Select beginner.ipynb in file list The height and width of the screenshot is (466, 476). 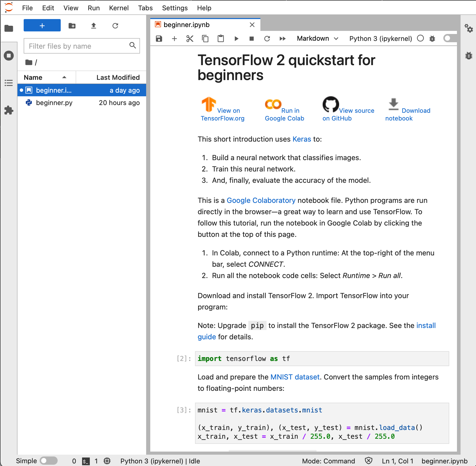point(82,90)
